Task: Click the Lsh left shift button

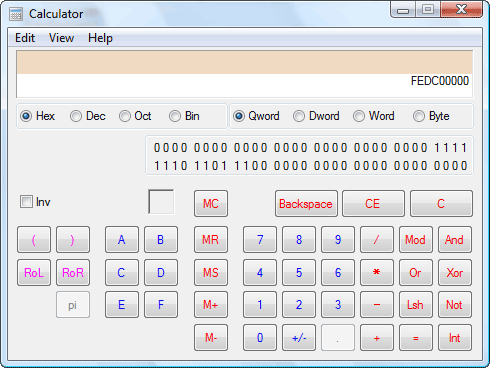Action: [x=416, y=305]
